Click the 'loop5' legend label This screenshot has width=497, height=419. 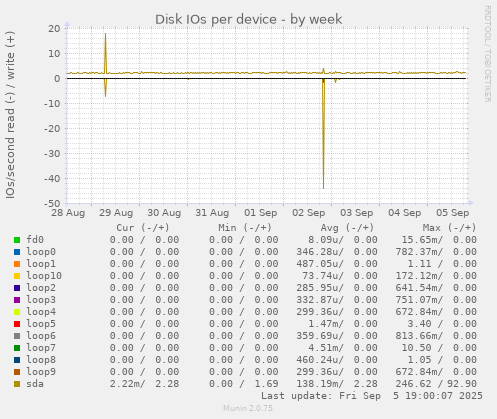click(41, 324)
